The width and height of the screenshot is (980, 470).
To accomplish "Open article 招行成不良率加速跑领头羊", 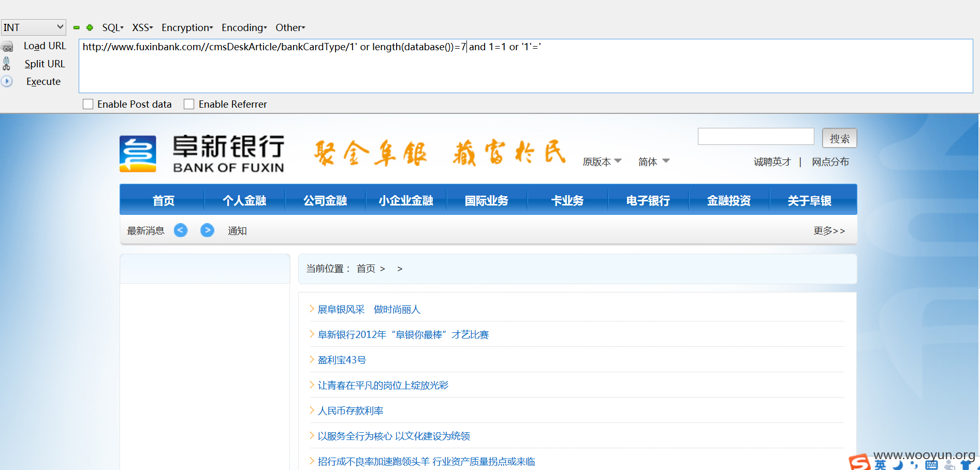I will [426, 461].
